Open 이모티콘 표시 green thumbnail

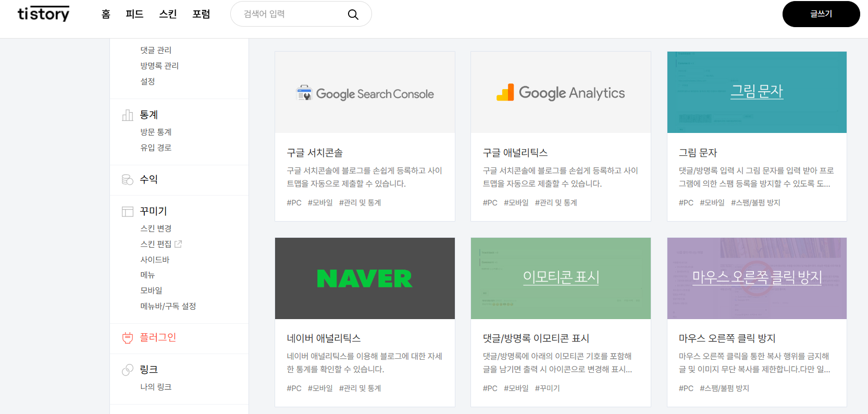[561, 278]
